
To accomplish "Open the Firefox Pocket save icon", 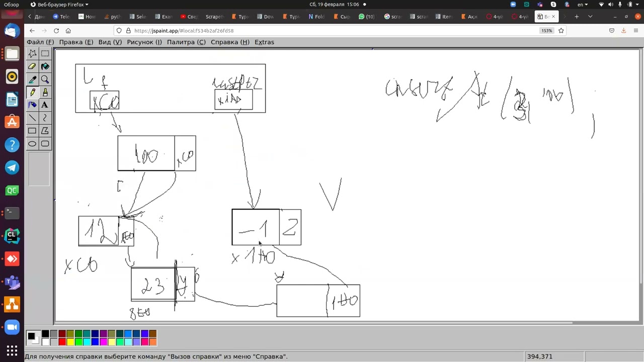I will [612, 31].
